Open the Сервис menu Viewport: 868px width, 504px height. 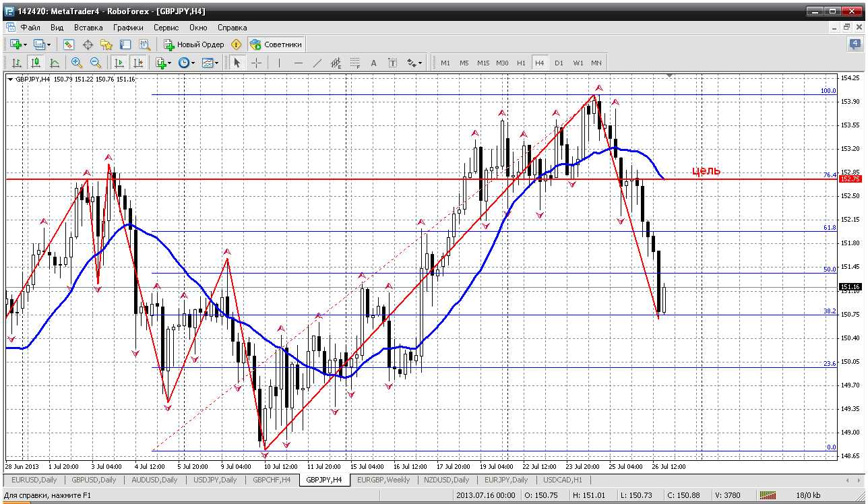pos(166,28)
